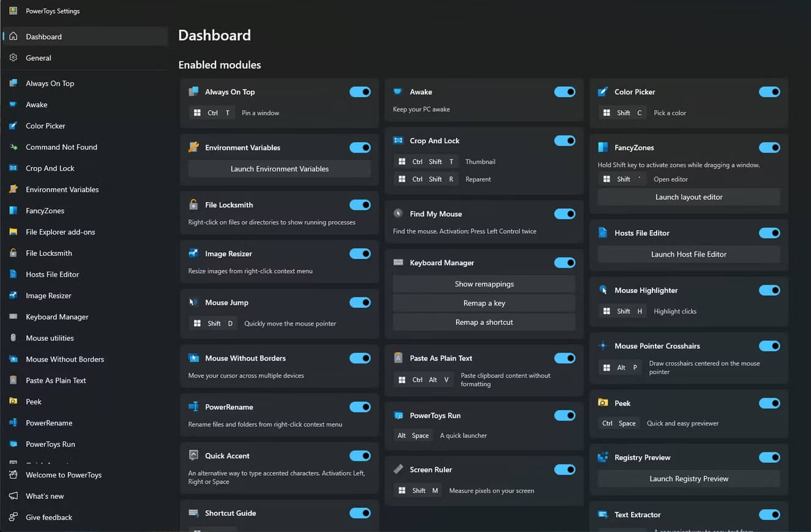The width and height of the screenshot is (811, 532).
Task: Select Command Not Found in the sidebar
Action: [85, 147]
